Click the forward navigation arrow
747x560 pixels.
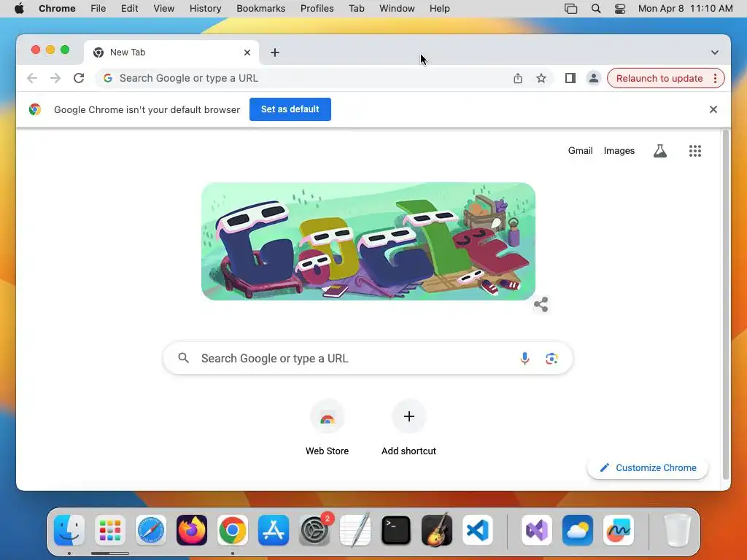click(x=55, y=78)
